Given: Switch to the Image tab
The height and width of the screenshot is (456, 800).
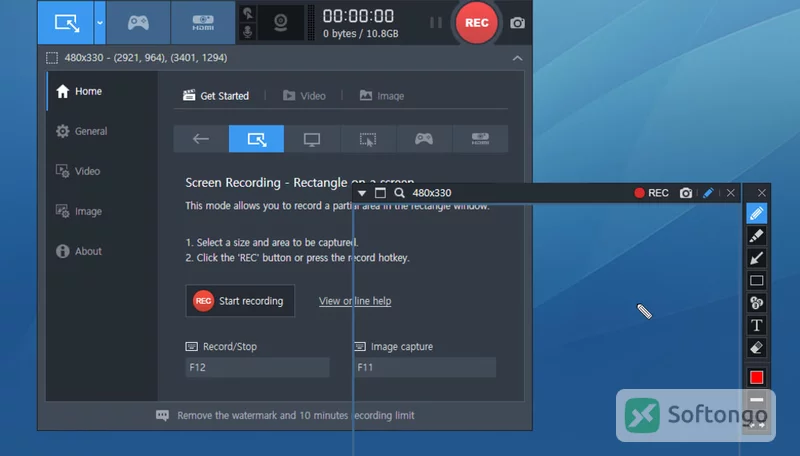Looking at the screenshot, I should coord(382,95).
